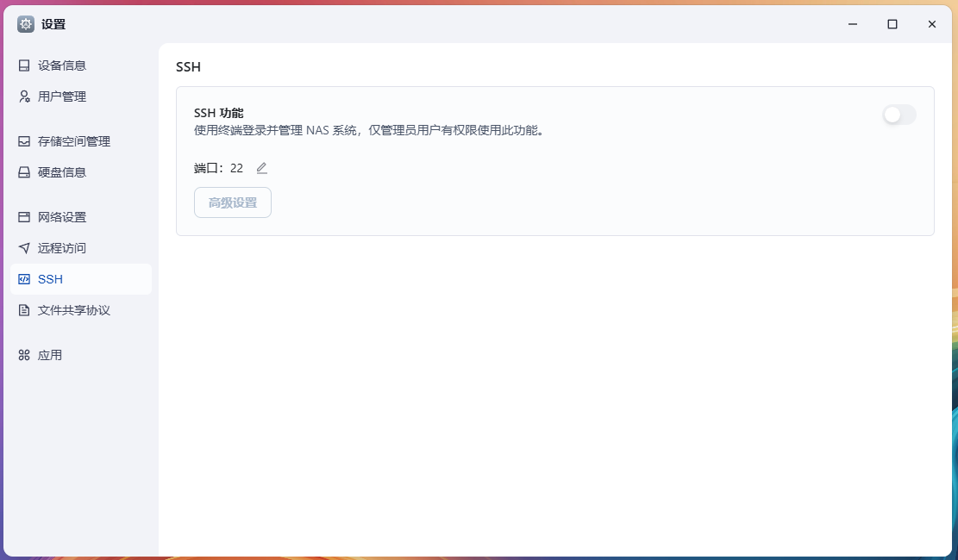This screenshot has width=958, height=560.
Task: Click the pencil icon to edit port
Action: point(262,168)
